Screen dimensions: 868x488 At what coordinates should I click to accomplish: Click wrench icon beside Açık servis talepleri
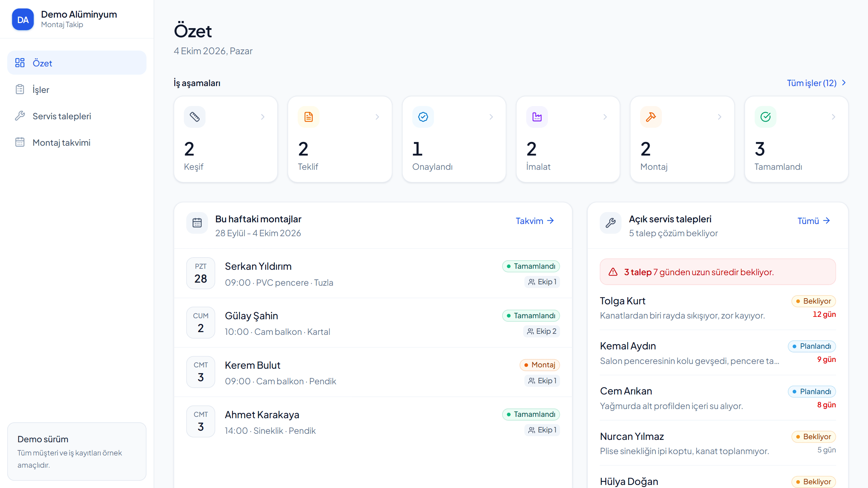pyautogui.click(x=611, y=223)
